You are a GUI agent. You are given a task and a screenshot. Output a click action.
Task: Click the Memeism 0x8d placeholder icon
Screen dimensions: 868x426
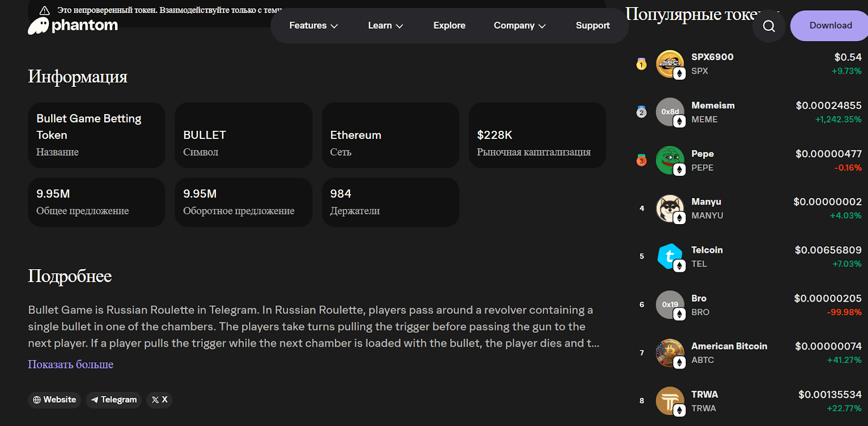click(x=669, y=112)
